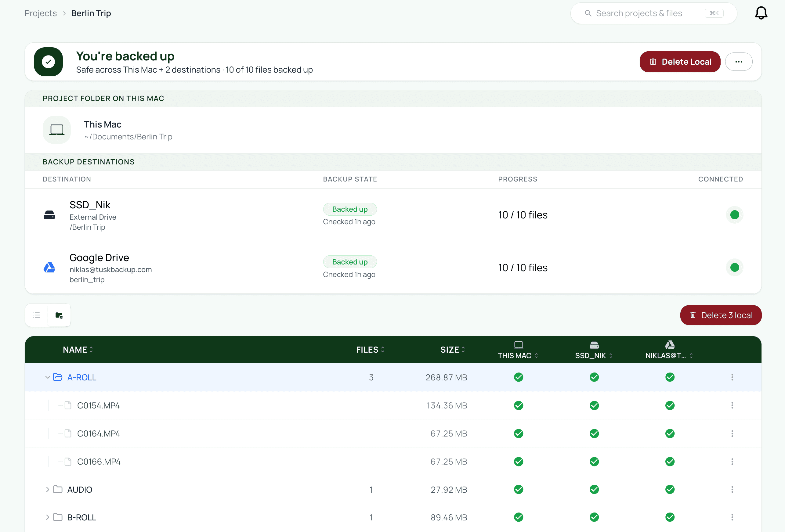785x532 pixels.
Task: Sort by NIKLAS@T... column
Action: pyautogui.click(x=669, y=355)
